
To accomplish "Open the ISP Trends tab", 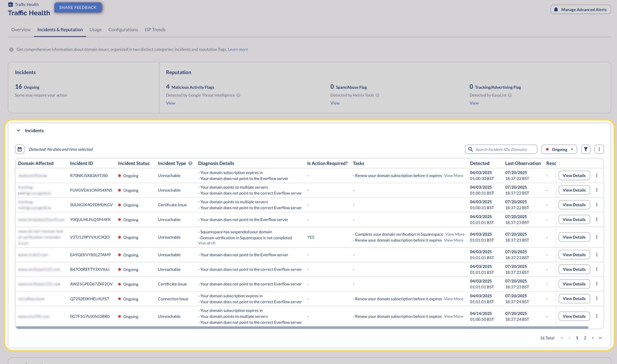I will 155,30.
